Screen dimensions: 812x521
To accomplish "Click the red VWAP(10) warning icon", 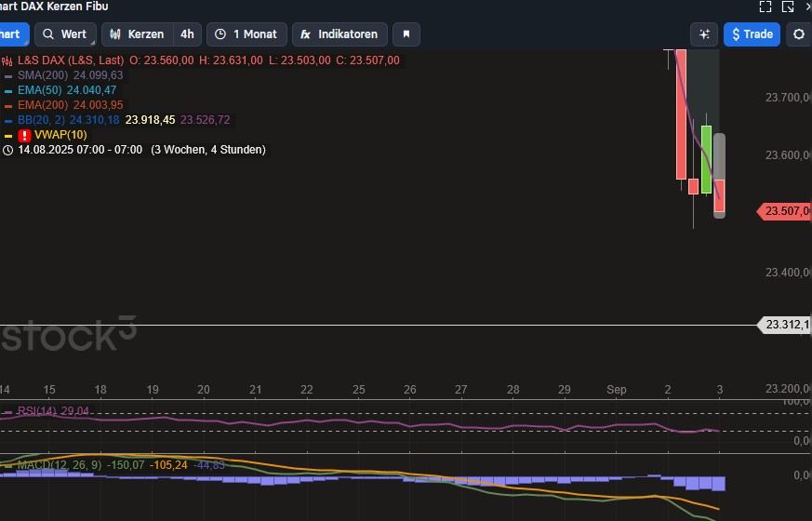I will pos(24,135).
